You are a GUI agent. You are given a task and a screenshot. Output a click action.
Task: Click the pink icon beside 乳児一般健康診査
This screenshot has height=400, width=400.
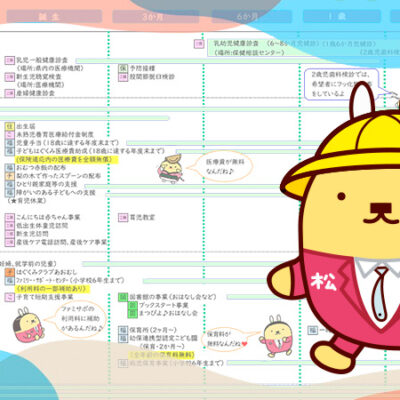(x=10, y=60)
